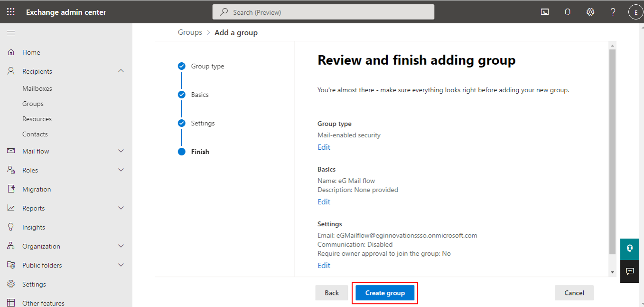
Task: Click the Recipients person icon
Action: [11, 71]
